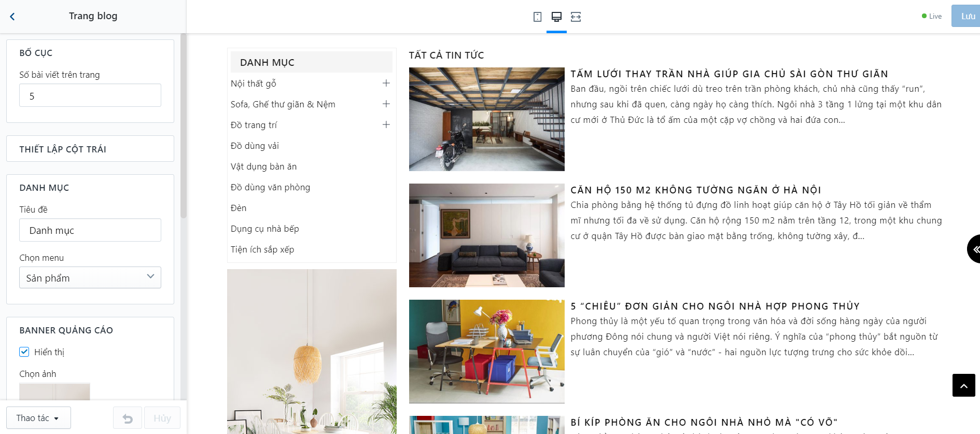Click the Tiêu đề input field

90,230
